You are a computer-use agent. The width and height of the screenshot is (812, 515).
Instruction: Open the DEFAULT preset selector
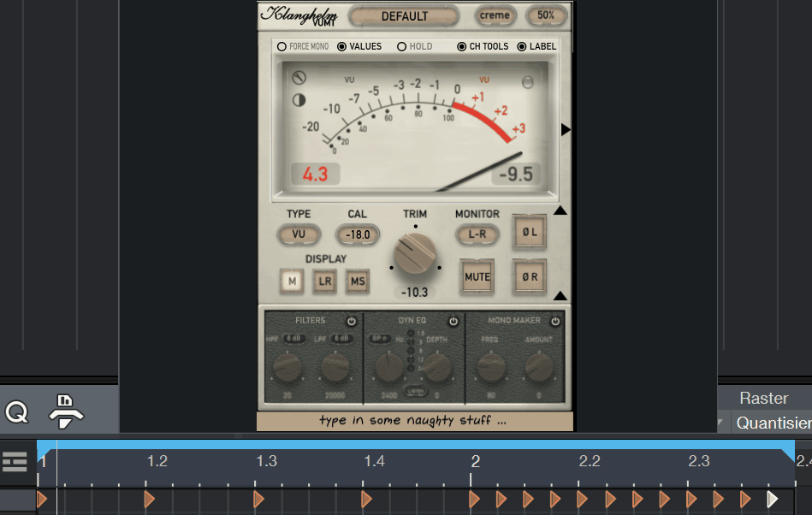[x=405, y=16]
